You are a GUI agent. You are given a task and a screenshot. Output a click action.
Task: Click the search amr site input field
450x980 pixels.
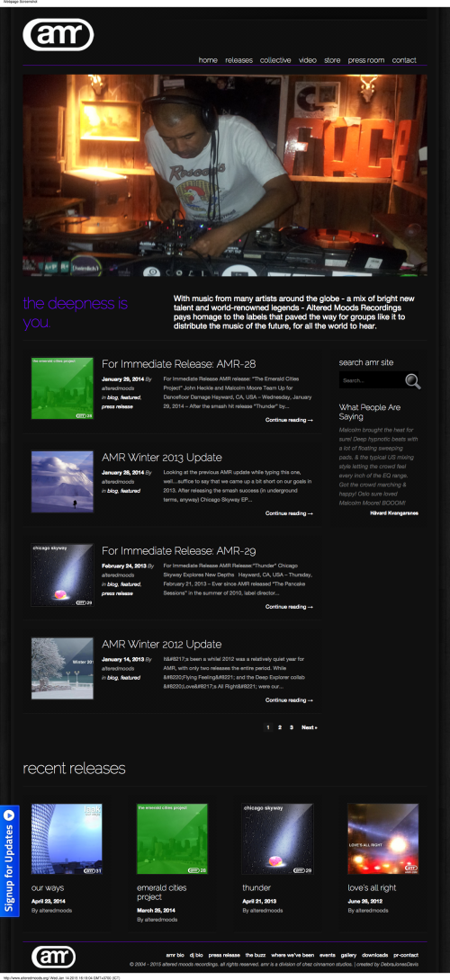pos(372,380)
